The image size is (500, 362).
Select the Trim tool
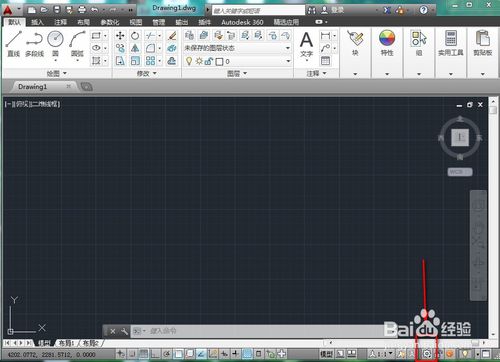[150, 36]
